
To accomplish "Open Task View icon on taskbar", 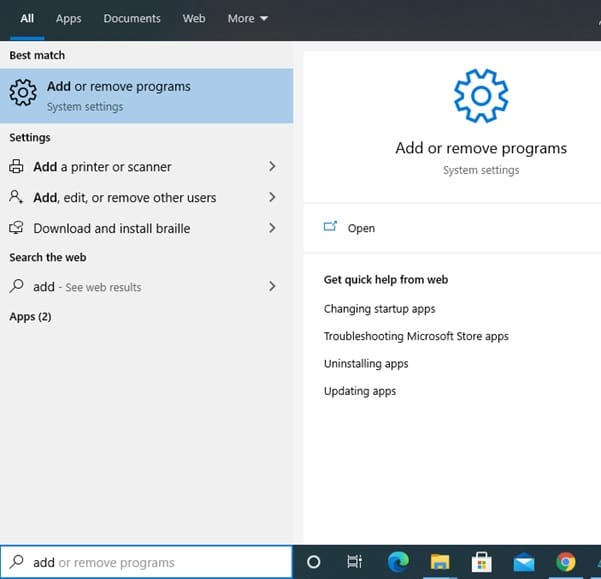I will [355, 562].
